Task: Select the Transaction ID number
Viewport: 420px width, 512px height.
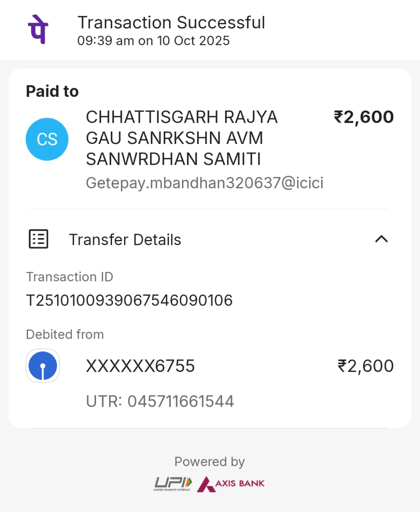Action: point(129,300)
